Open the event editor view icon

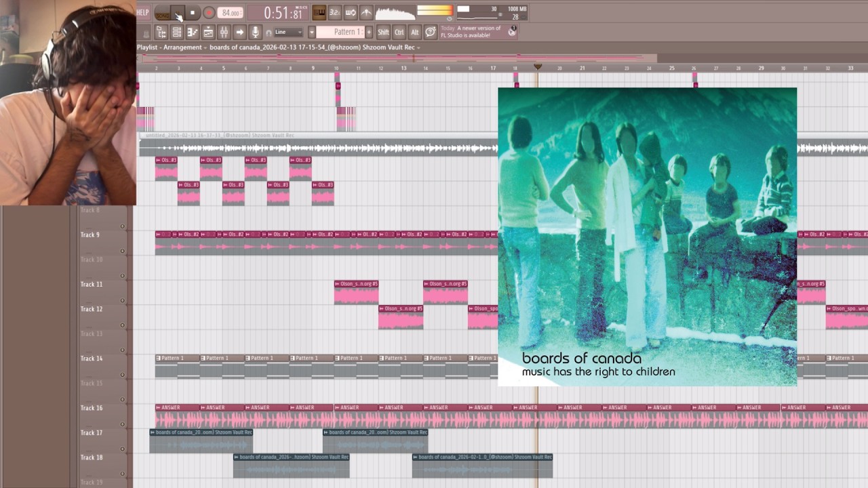pos(208,32)
